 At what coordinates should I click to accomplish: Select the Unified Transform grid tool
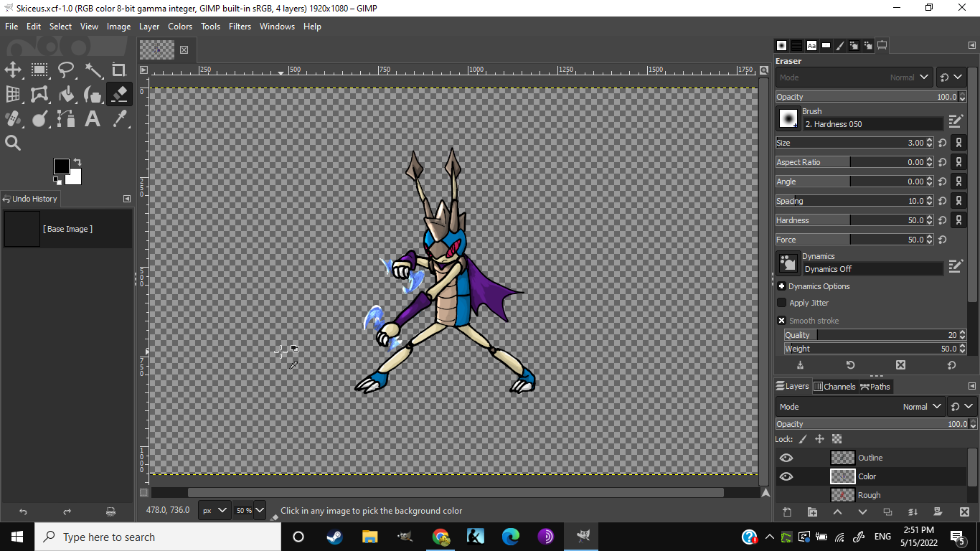13,94
